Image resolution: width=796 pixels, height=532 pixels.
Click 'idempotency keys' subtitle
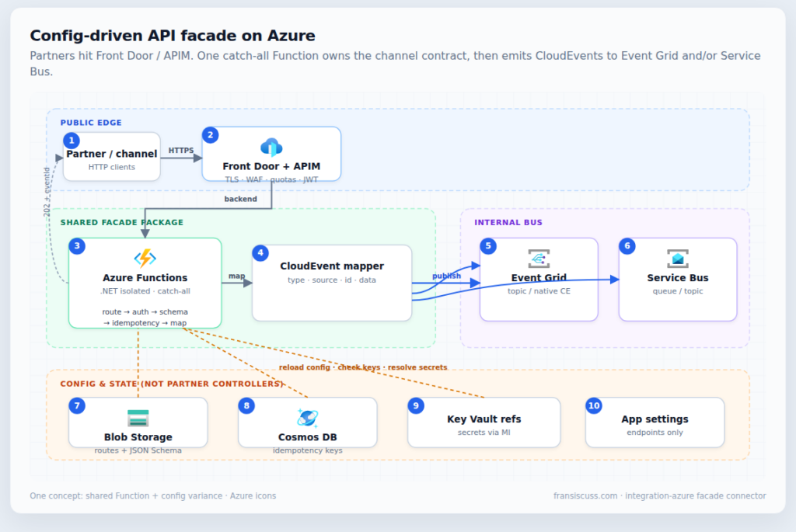pyautogui.click(x=308, y=450)
